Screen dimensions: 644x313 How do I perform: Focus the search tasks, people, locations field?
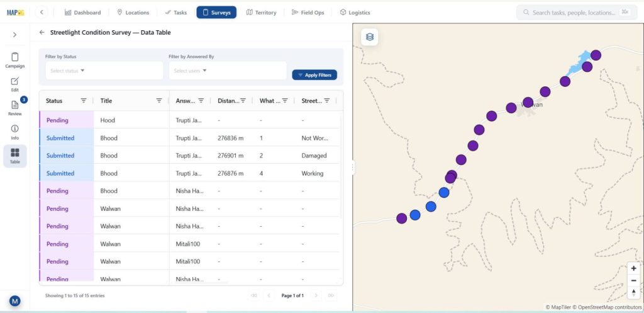tap(576, 13)
